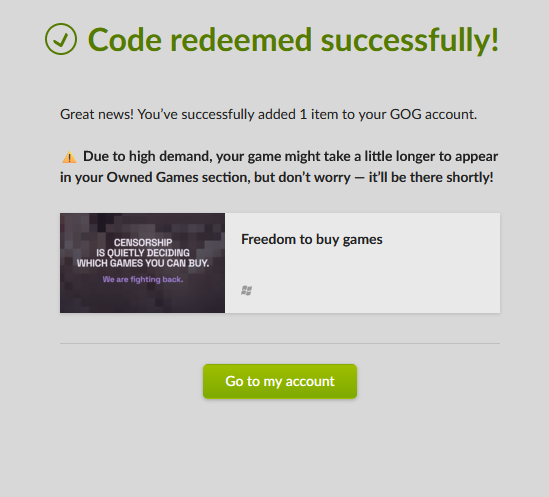Open the Go to my account button

tap(280, 381)
